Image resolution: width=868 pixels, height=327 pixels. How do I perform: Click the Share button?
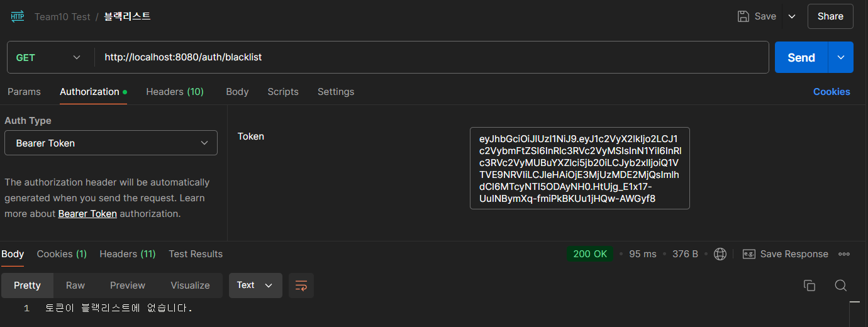tap(830, 16)
